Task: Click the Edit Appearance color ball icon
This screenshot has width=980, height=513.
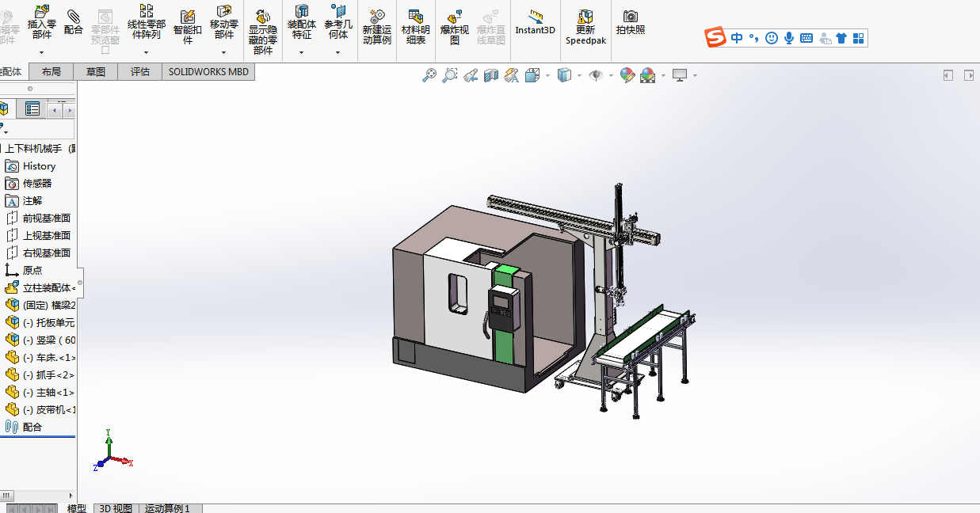Action: pyautogui.click(x=627, y=75)
